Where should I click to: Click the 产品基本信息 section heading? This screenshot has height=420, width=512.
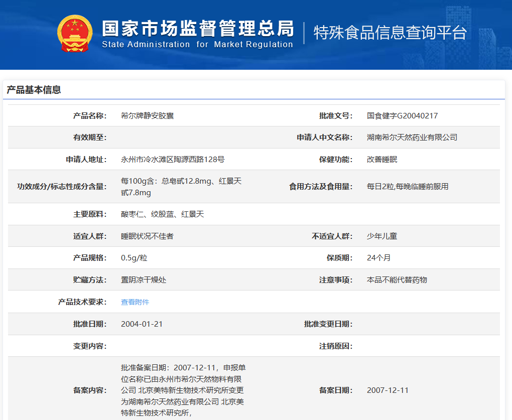coord(34,90)
